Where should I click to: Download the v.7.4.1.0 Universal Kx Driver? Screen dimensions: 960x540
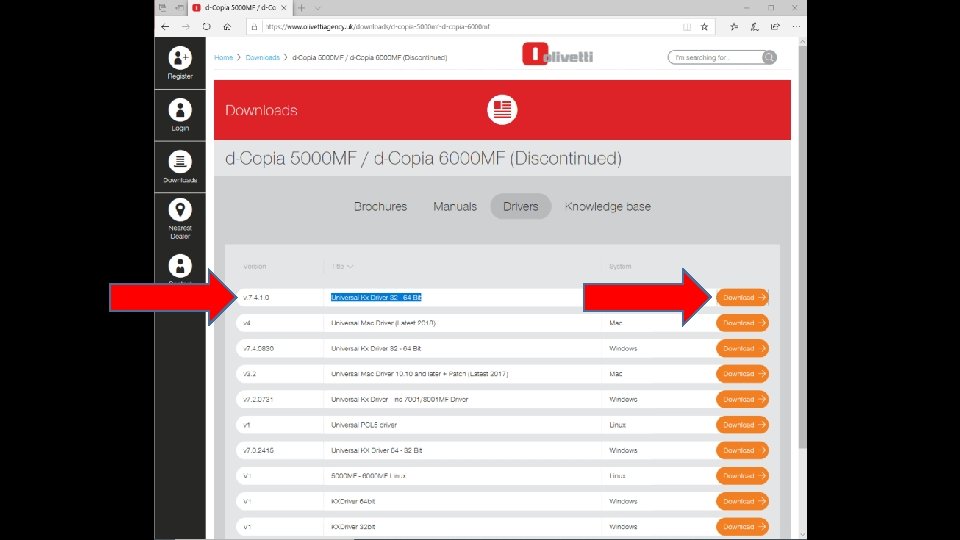(742, 298)
